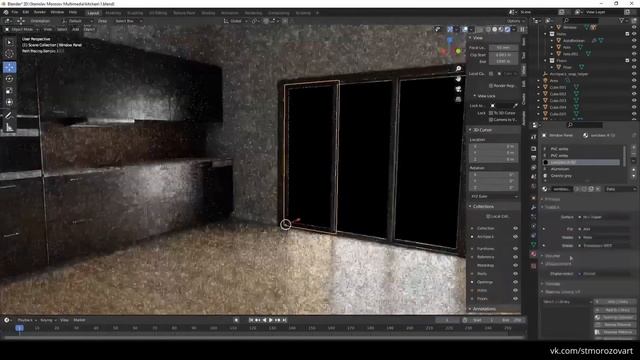Click the Focal Length field
This screenshot has width=640, height=360.
503,48
